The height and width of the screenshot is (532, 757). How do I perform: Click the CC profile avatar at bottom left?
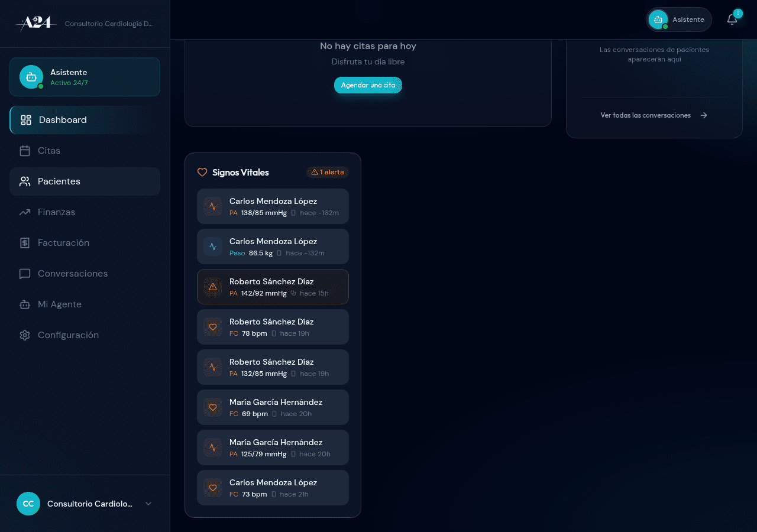point(28,504)
